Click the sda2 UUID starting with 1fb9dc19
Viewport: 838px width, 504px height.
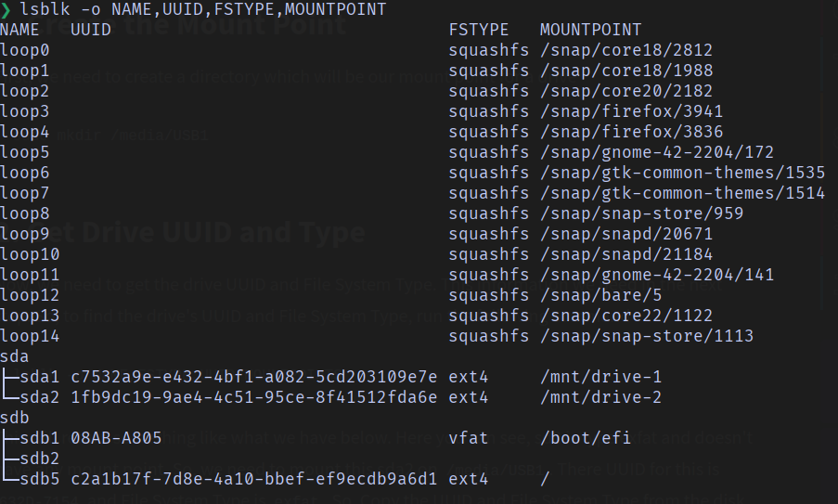click(254, 397)
